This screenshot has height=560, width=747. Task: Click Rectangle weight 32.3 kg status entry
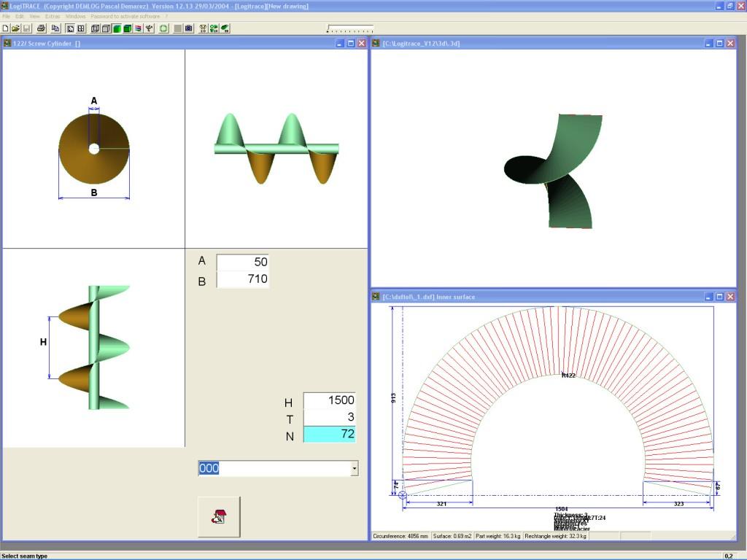pyautogui.click(x=555, y=536)
